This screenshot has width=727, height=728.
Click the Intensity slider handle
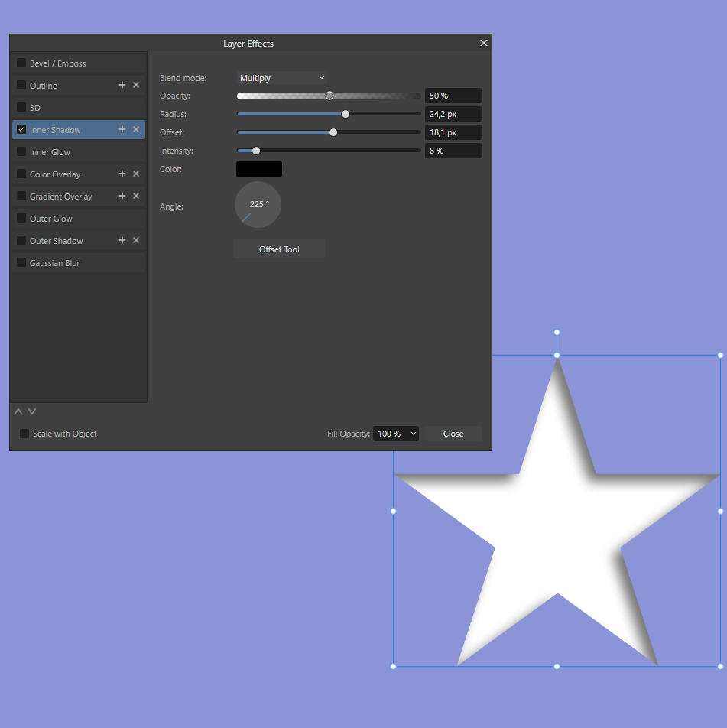[x=256, y=151]
